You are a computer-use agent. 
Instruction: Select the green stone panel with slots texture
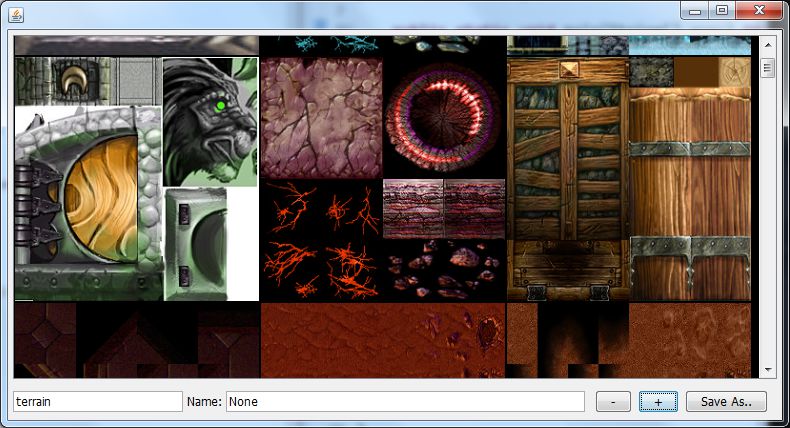pyautogui.click(x=196, y=244)
